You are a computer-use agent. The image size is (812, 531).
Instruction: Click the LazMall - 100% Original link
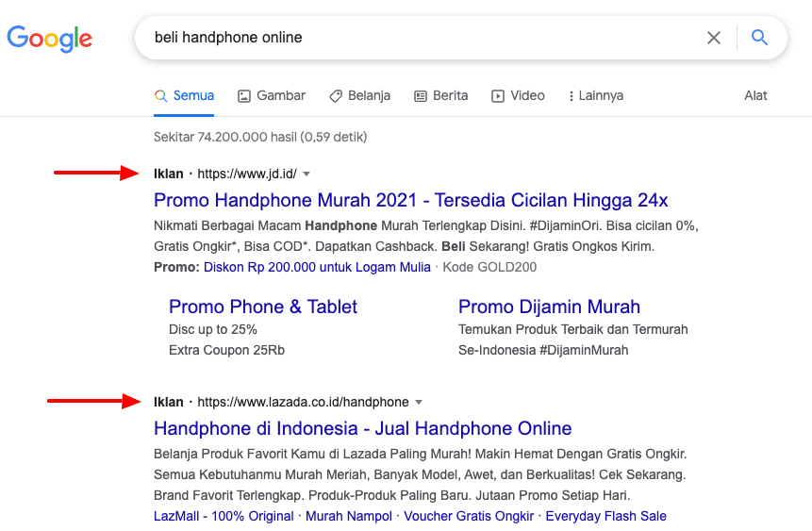point(224,516)
